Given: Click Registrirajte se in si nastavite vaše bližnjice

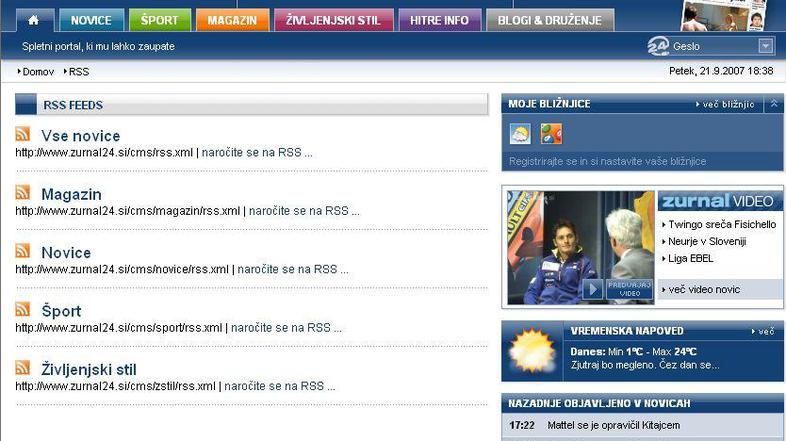Looking at the screenshot, I should (x=608, y=161).
